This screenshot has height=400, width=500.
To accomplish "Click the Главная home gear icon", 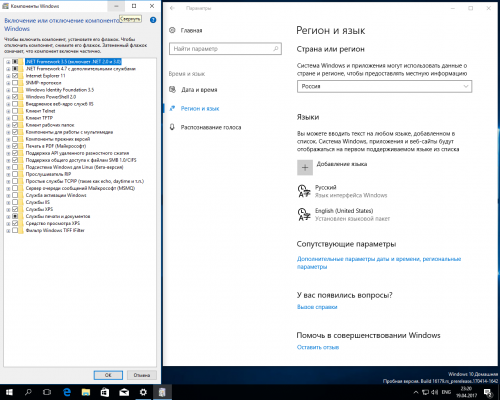I will tap(172, 30).
